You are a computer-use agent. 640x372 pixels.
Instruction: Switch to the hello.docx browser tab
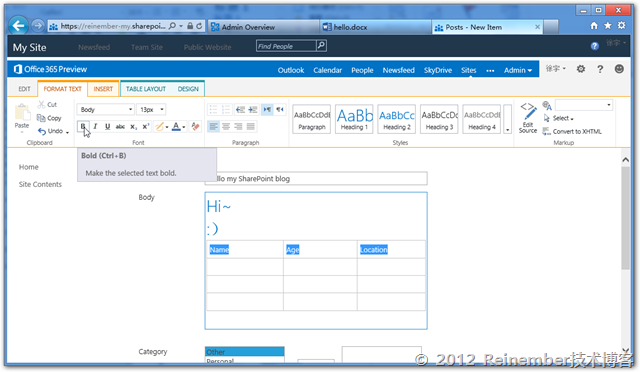[x=375, y=27]
